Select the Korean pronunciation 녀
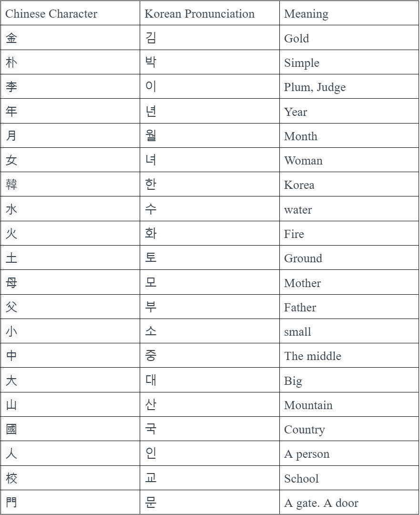Screen dimensions: 420x515 point(151,160)
